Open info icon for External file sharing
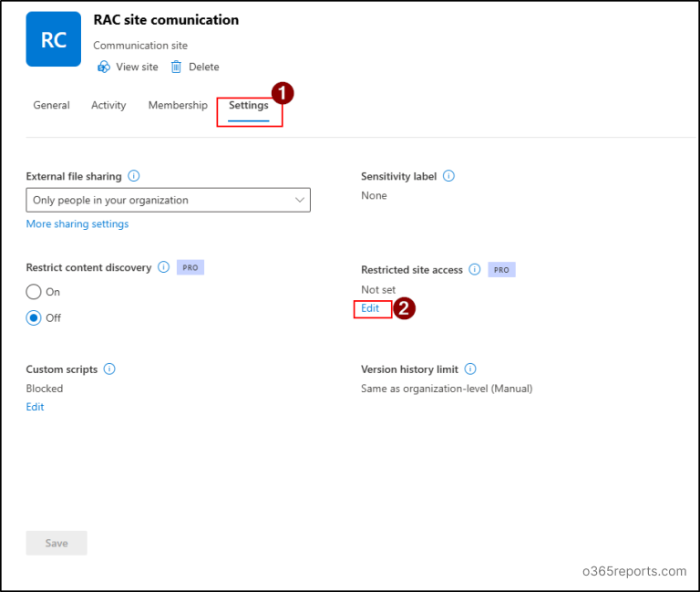This screenshot has height=592, width=700. point(133,176)
